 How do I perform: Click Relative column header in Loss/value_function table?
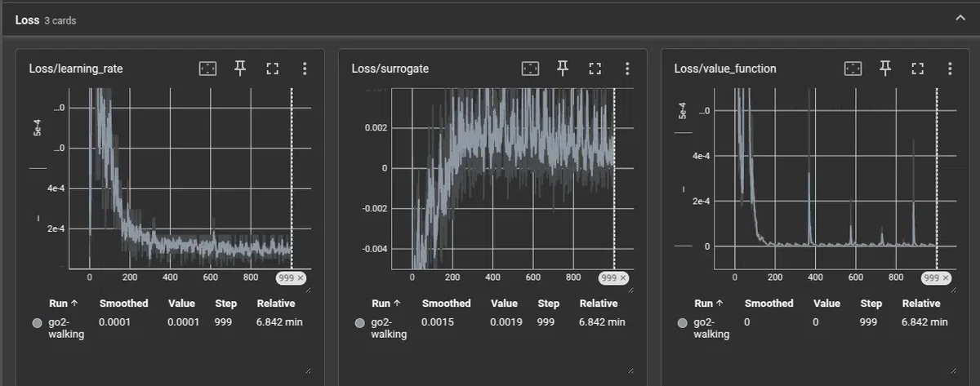[921, 304]
